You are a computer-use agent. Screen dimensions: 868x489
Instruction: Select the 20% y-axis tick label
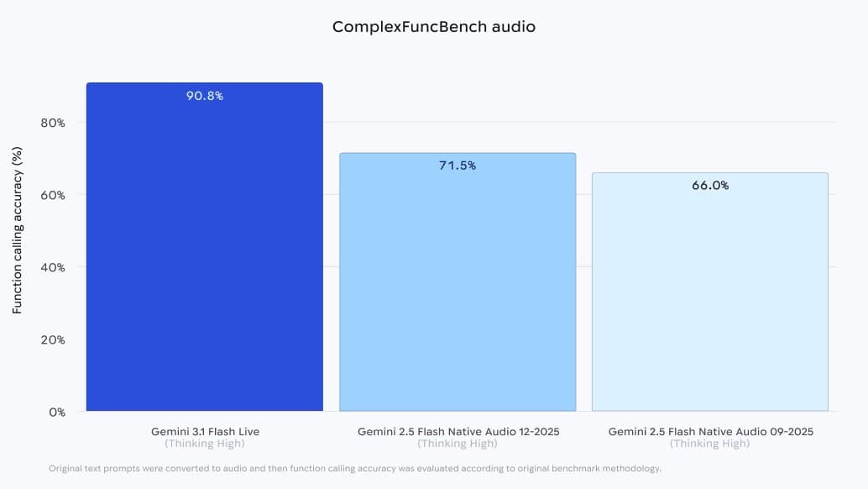pos(53,339)
